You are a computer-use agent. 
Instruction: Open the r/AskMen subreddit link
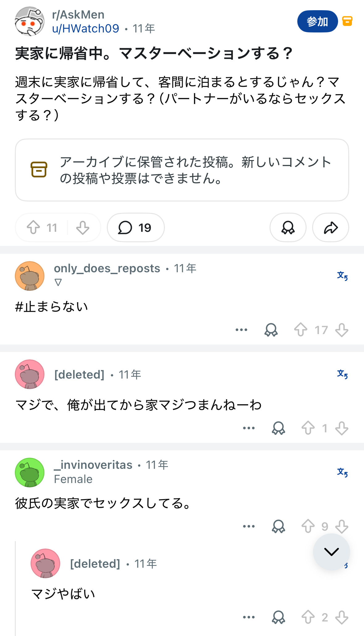pos(78,15)
